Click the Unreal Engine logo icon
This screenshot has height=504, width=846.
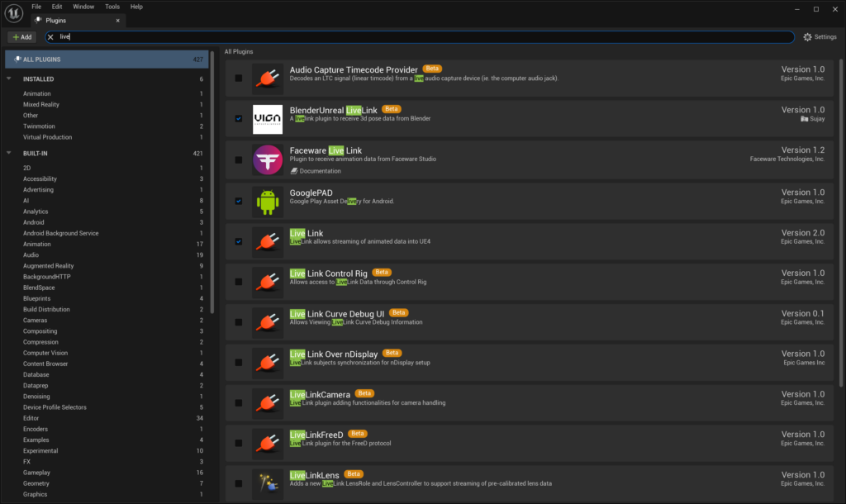(13, 13)
